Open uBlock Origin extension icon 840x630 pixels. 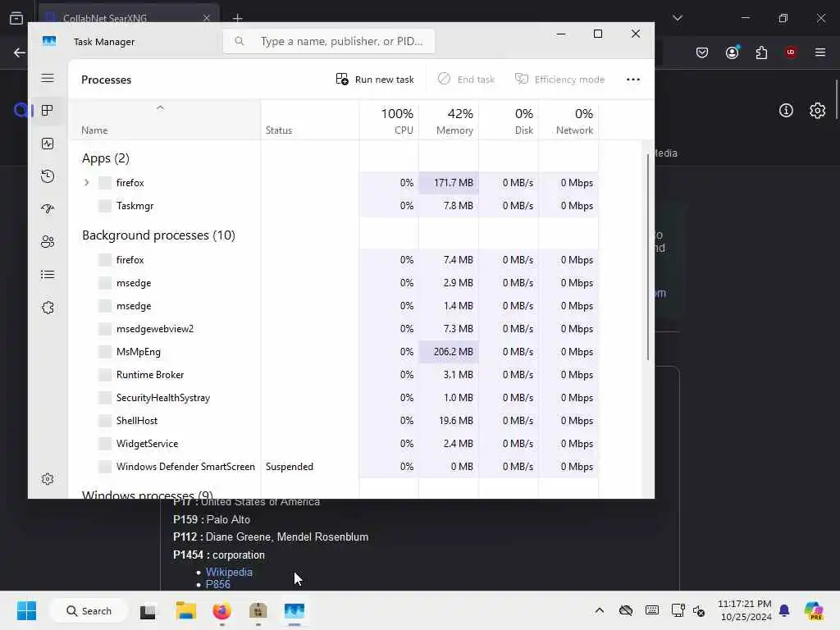[x=791, y=52]
